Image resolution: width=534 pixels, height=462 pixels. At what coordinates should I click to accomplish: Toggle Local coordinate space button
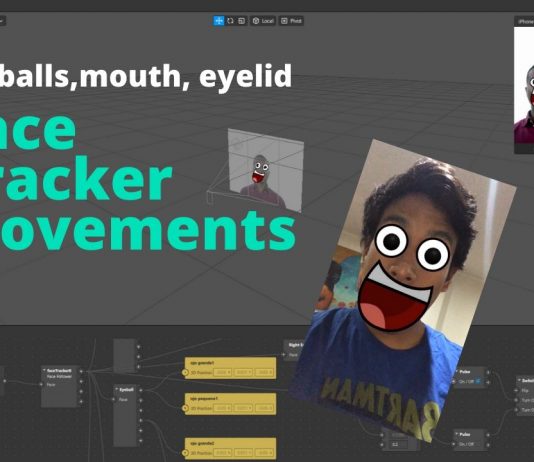[263, 21]
